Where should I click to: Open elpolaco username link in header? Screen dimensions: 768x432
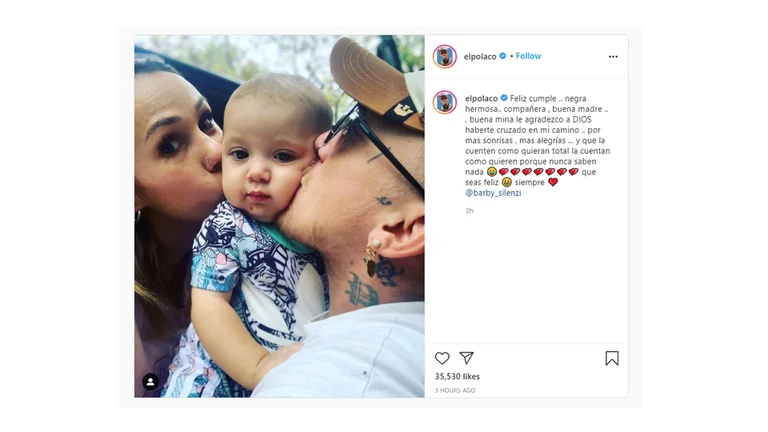(480, 56)
